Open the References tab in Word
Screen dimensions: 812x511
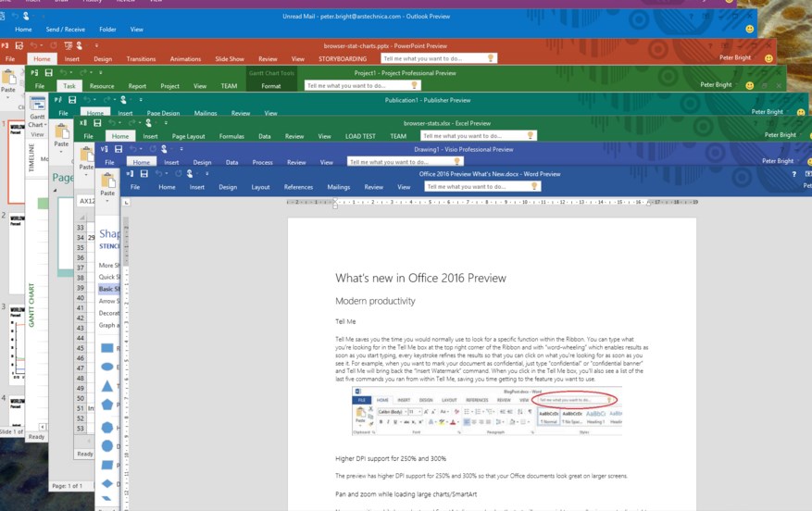pyautogui.click(x=298, y=187)
